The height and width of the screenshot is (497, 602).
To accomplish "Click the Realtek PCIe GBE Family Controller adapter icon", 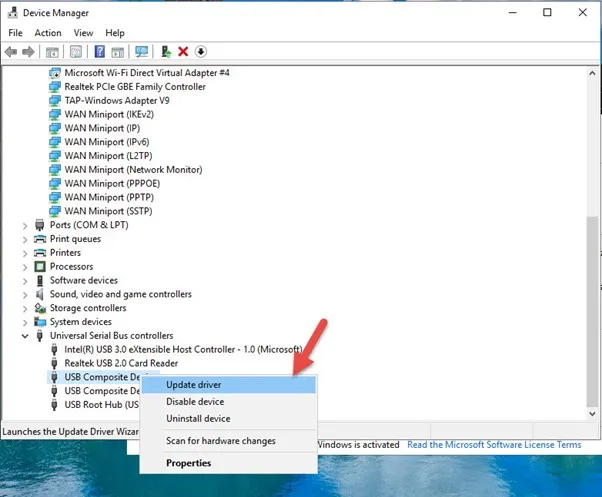I will (55, 87).
